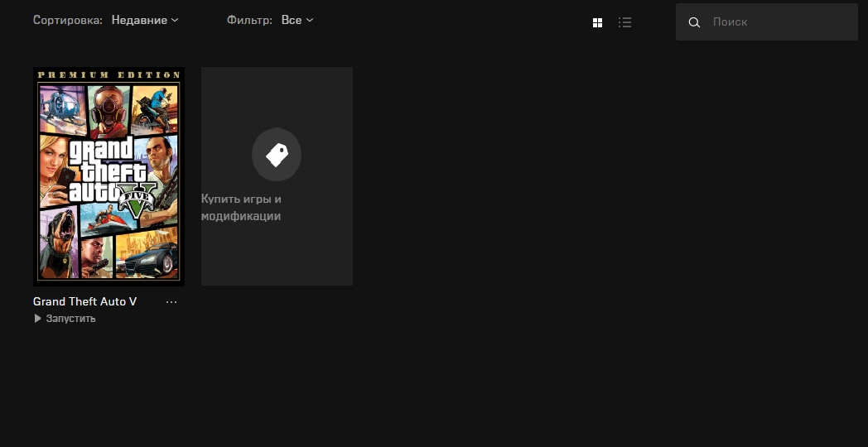The width and height of the screenshot is (868, 447).
Task: Click the play triangle next to Запустить
Action: coord(37,319)
